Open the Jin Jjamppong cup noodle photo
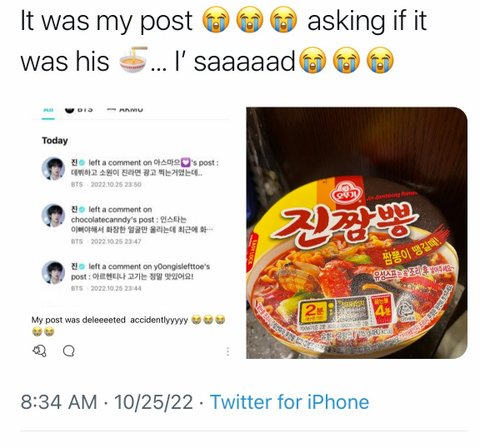This screenshot has height=448, width=480. (357, 233)
